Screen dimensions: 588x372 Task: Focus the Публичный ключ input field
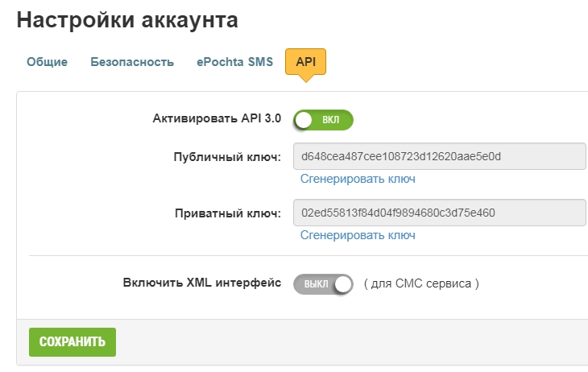[x=439, y=155]
